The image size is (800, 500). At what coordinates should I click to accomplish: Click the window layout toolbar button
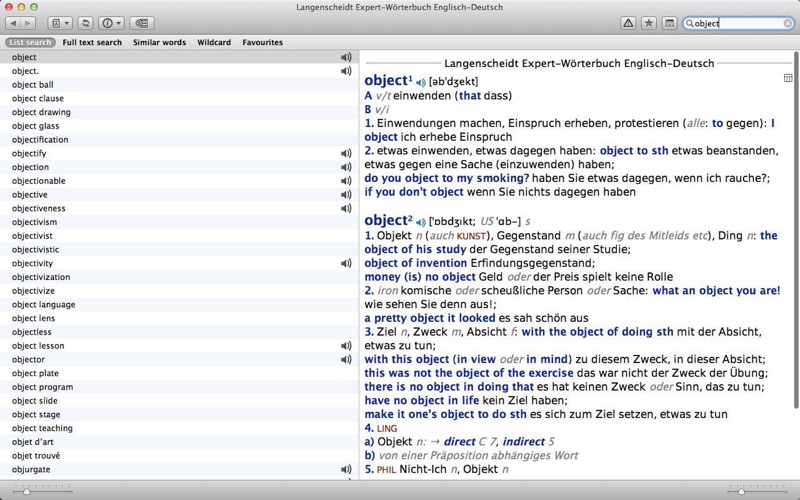pos(669,23)
